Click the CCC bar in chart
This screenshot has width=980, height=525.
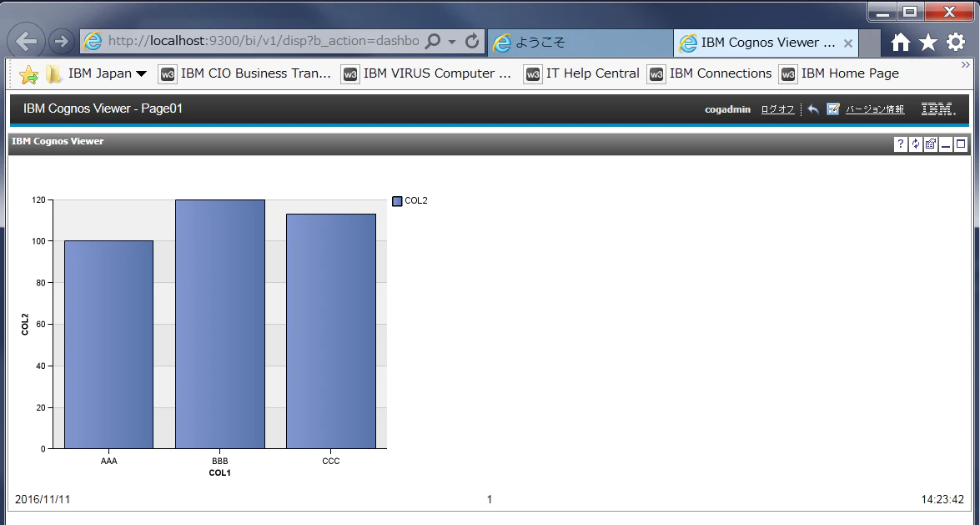coord(331,331)
